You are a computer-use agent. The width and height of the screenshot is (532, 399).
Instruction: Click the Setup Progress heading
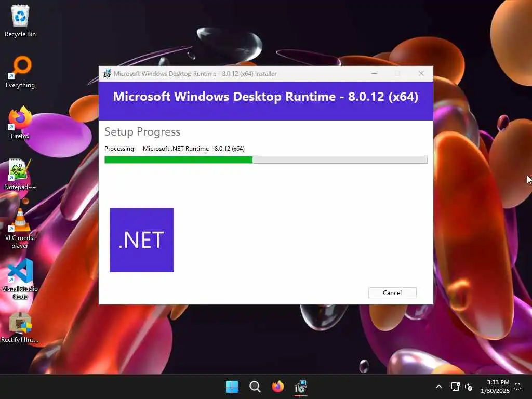tap(142, 131)
